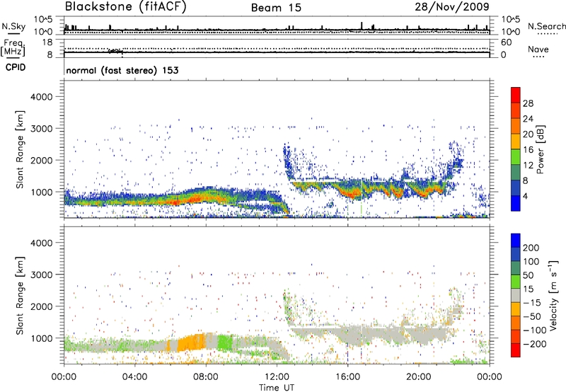This screenshot has width=566, height=392.
Task: Click the red segment of the Power colorbar
Action: (x=516, y=95)
